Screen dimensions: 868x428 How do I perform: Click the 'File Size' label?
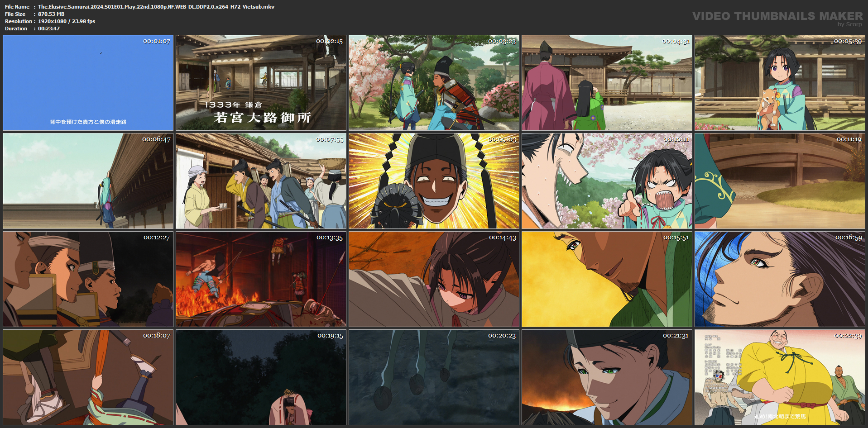click(15, 14)
